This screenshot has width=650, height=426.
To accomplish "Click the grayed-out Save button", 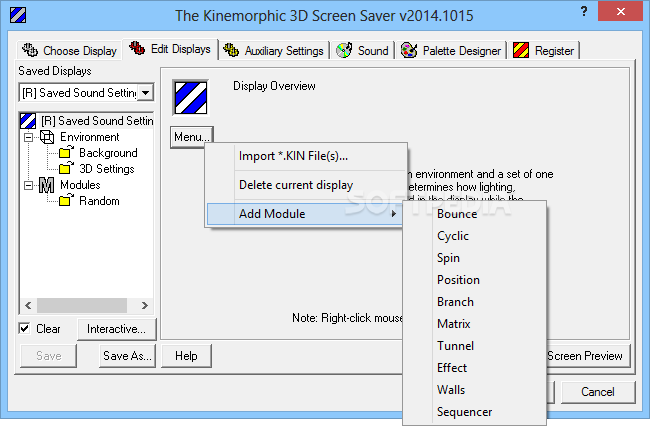I will point(49,356).
